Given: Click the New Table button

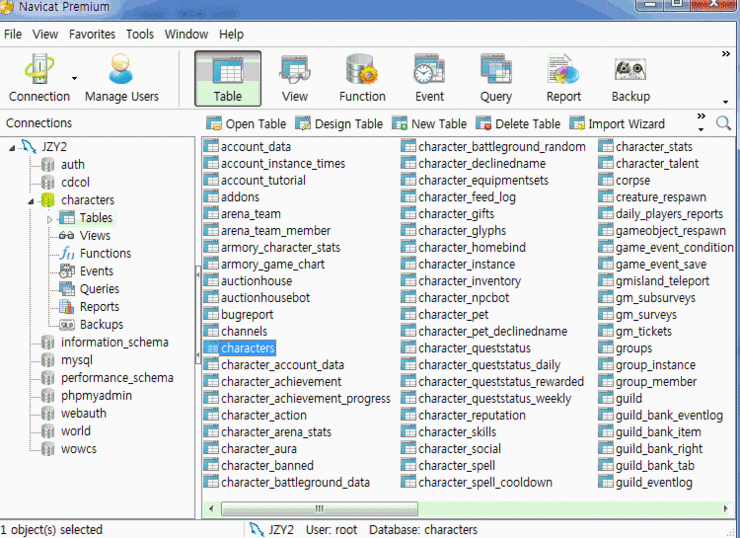Looking at the screenshot, I should (429, 124).
